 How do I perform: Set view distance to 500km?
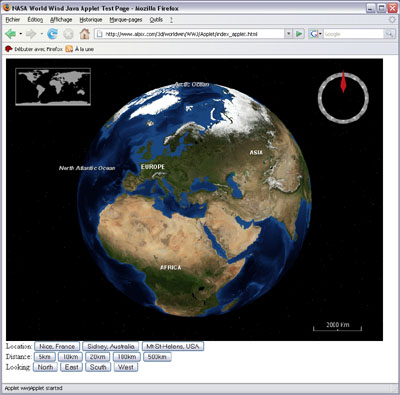click(x=157, y=357)
